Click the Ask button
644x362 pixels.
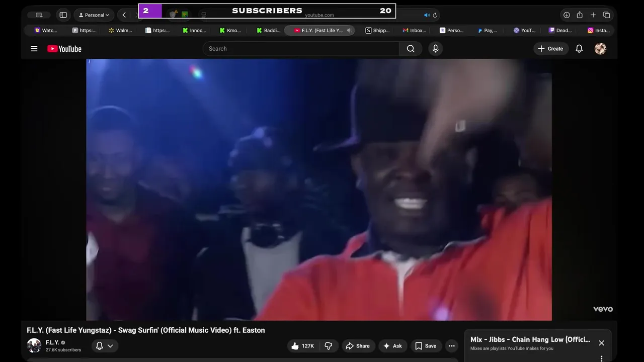point(392,346)
